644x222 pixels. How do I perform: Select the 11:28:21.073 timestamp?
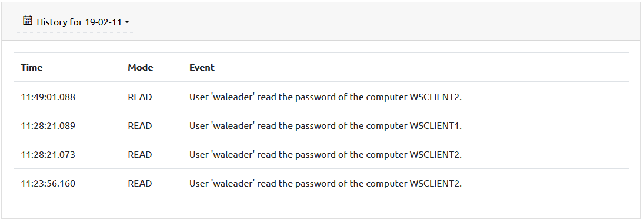[48, 155]
